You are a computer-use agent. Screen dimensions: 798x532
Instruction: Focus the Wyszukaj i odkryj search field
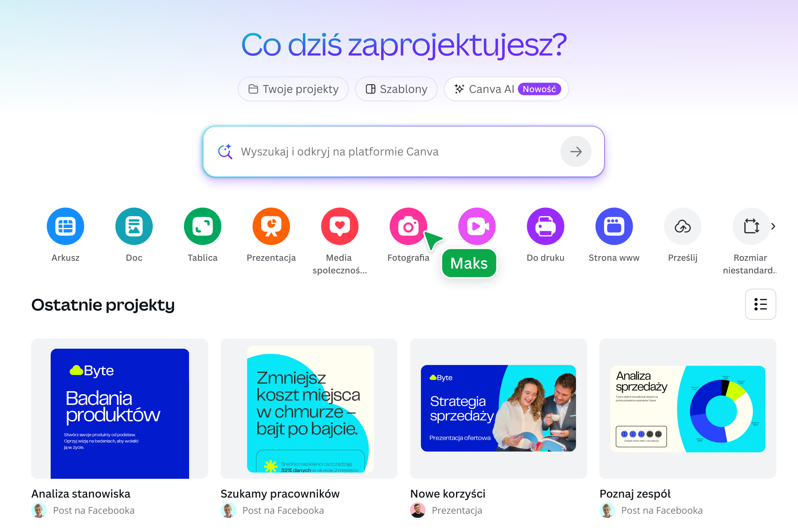403,152
